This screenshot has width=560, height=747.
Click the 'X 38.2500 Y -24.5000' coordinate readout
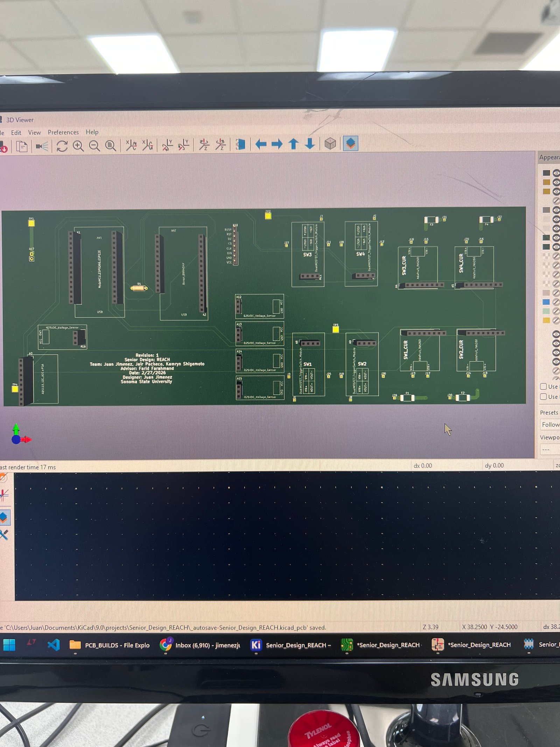point(490,627)
